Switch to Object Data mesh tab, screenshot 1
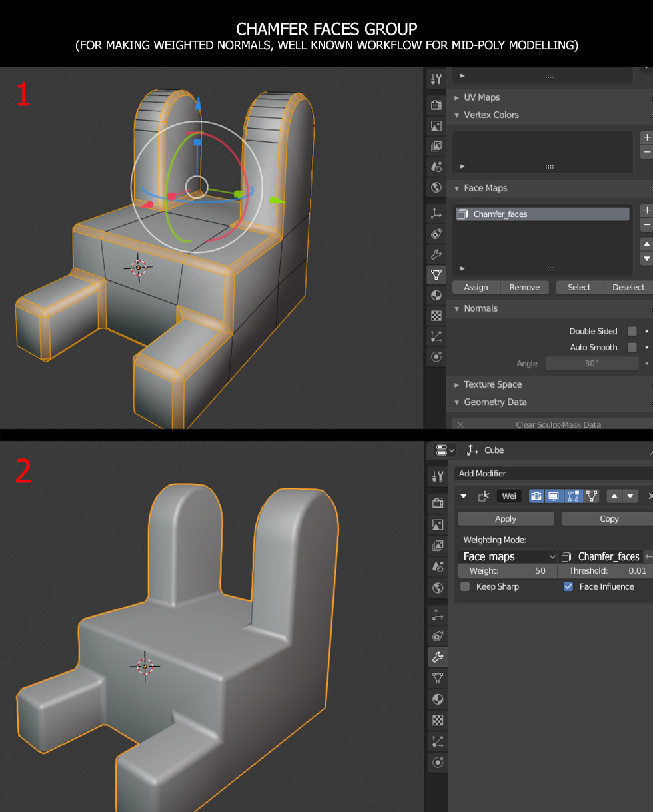This screenshot has width=653, height=812. point(436,274)
